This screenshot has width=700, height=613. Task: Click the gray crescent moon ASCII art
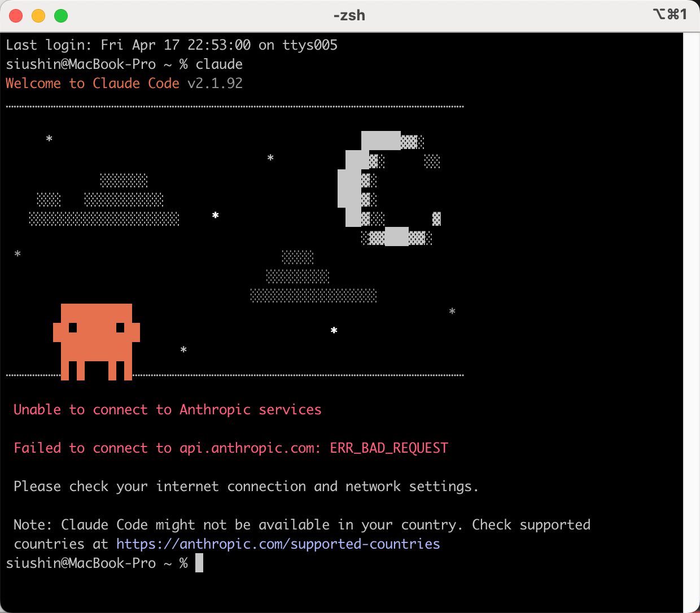coord(389,189)
